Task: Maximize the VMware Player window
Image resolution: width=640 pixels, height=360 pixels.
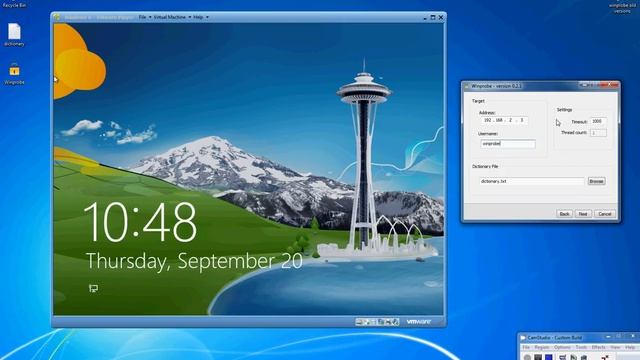Action: pos(433,17)
